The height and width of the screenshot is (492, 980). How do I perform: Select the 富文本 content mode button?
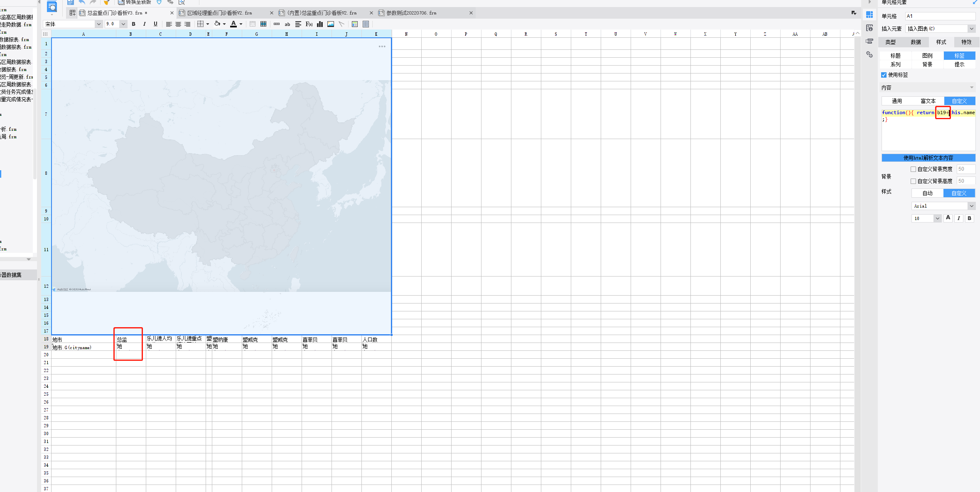[x=928, y=101]
